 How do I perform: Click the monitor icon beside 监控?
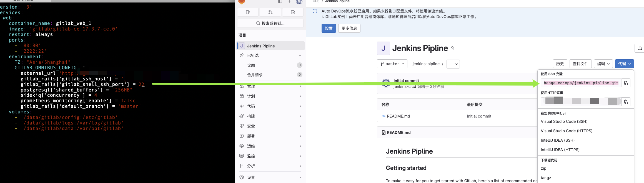[242, 156]
